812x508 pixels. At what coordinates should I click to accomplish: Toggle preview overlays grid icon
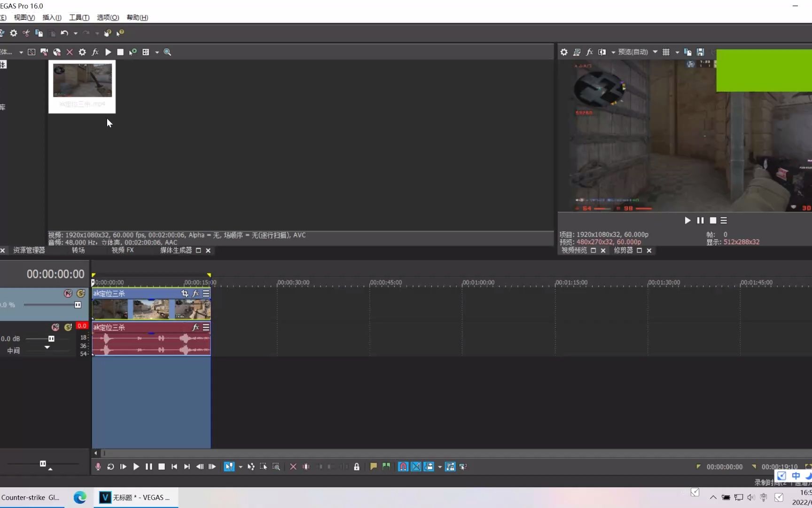[x=666, y=52]
